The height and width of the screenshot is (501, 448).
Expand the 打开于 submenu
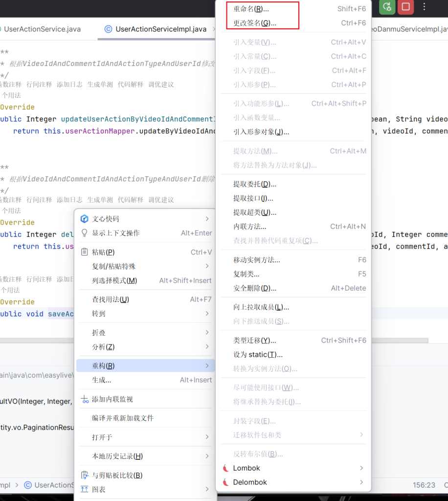pos(207,437)
